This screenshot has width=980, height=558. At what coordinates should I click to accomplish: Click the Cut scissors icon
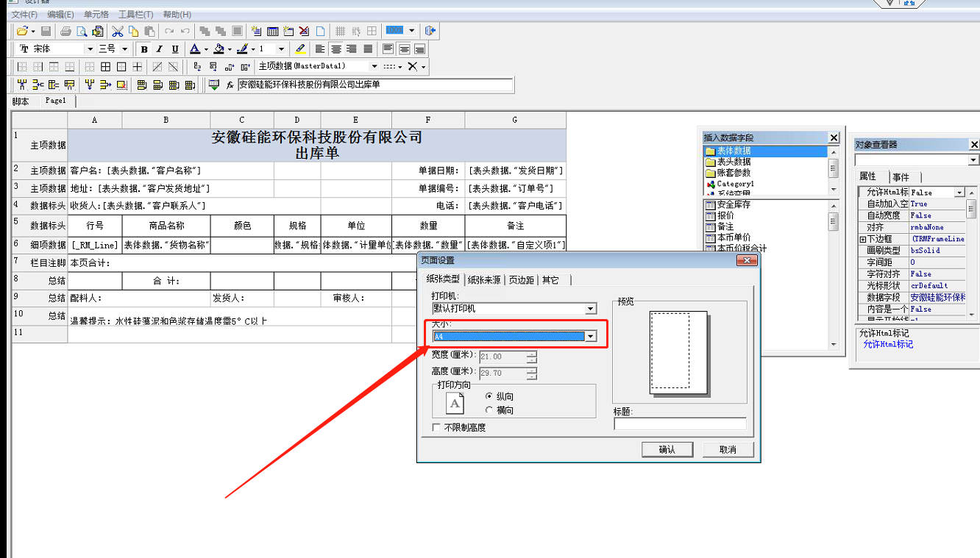coord(117,31)
